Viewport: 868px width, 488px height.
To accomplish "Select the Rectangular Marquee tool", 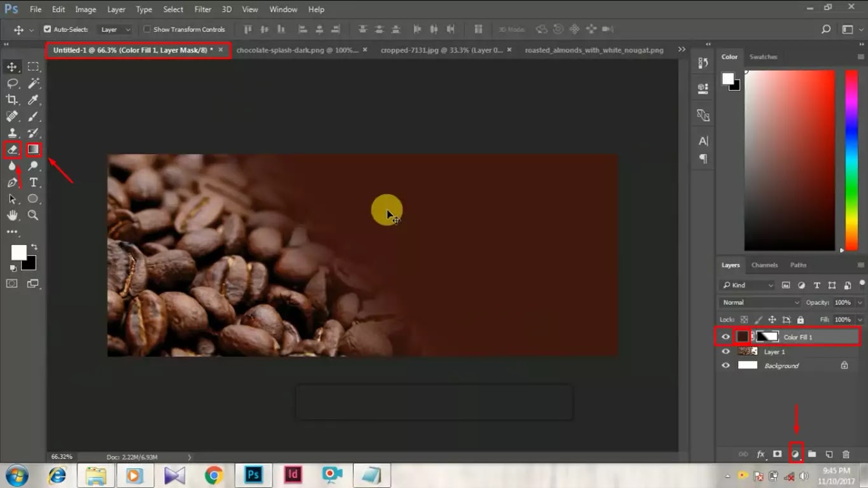I will pos(33,67).
